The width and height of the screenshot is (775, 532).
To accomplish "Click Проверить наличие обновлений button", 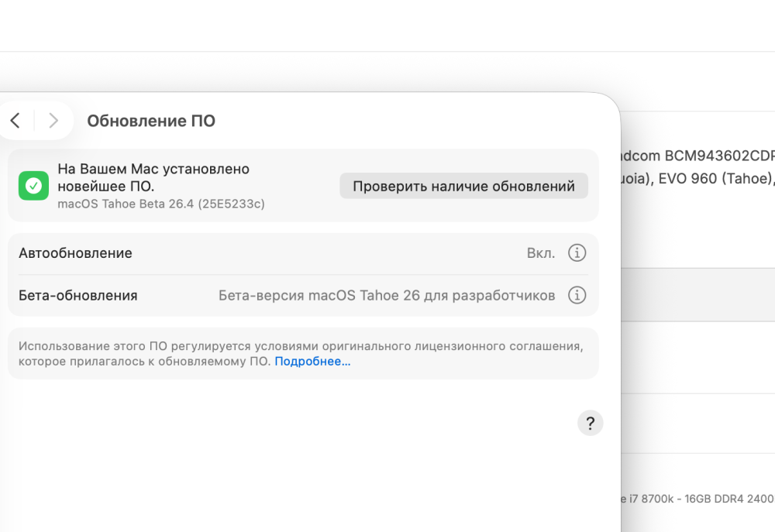I will tap(463, 186).
